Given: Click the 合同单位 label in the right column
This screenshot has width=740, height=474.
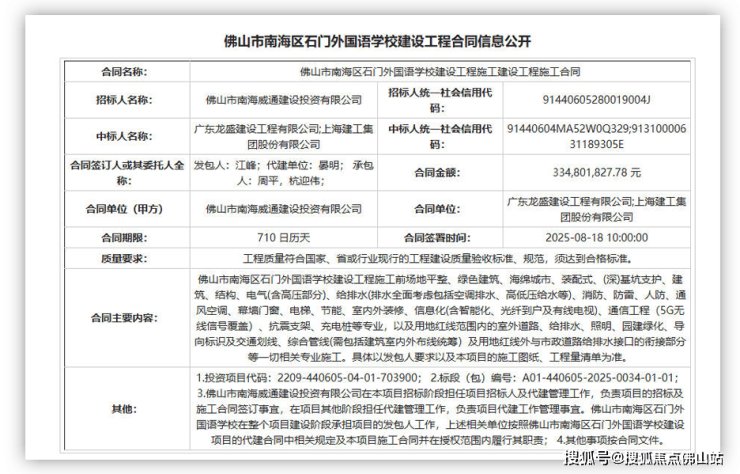Looking at the screenshot, I should pyautogui.click(x=437, y=209).
